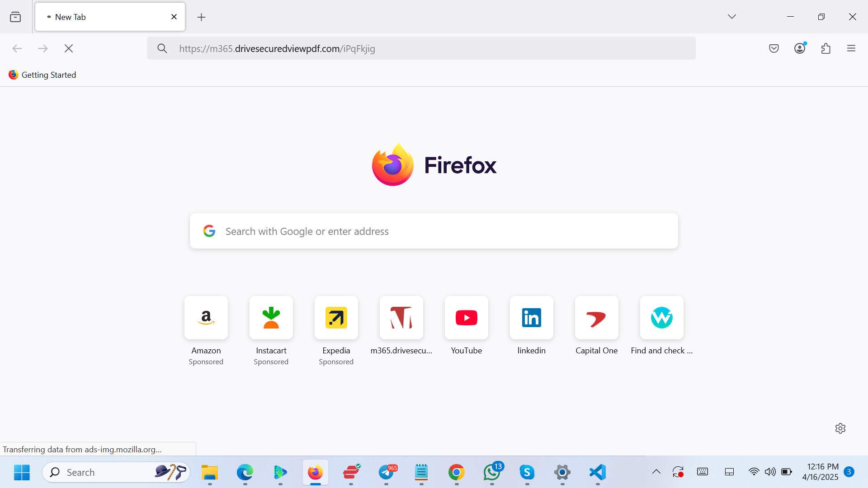
Task: Personalize new tab with gear icon
Action: [840, 428]
